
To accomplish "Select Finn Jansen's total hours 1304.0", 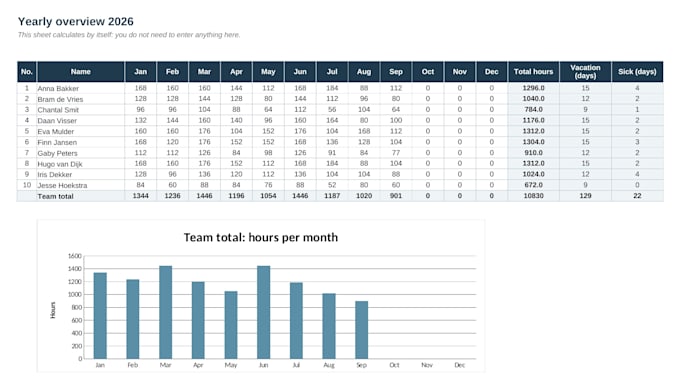I will (533, 142).
